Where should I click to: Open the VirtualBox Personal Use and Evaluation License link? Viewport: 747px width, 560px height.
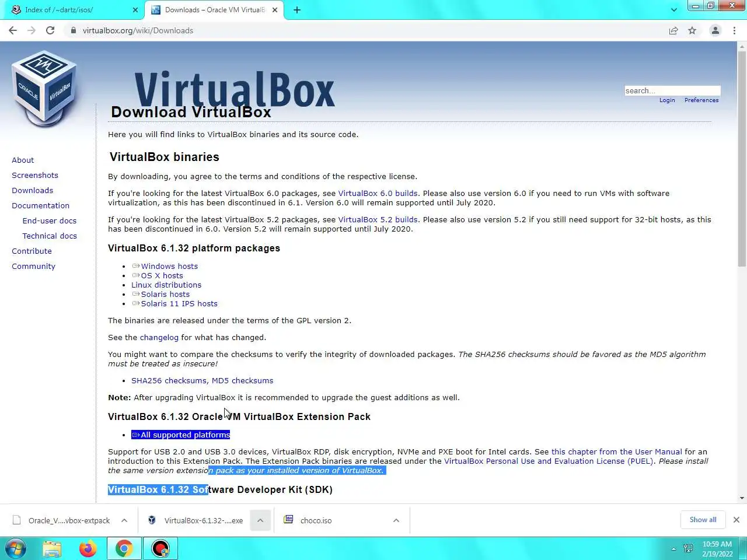pyautogui.click(x=549, y=461)
